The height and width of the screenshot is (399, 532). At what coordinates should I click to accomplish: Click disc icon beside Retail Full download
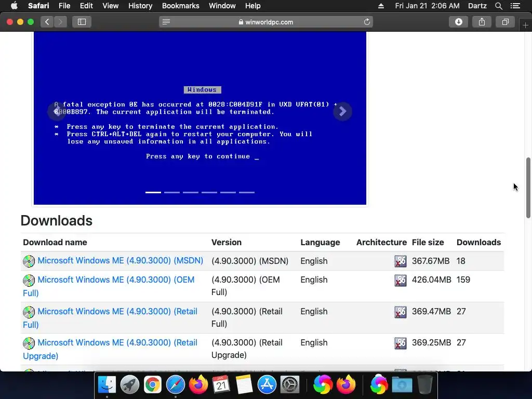click(x=29, y=312)
